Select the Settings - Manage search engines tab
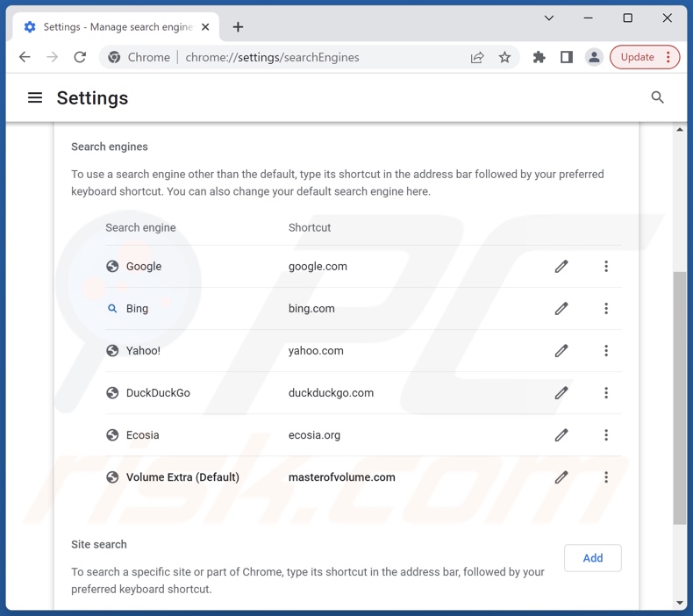Screen dimensions: 693x616 (117, 27)
